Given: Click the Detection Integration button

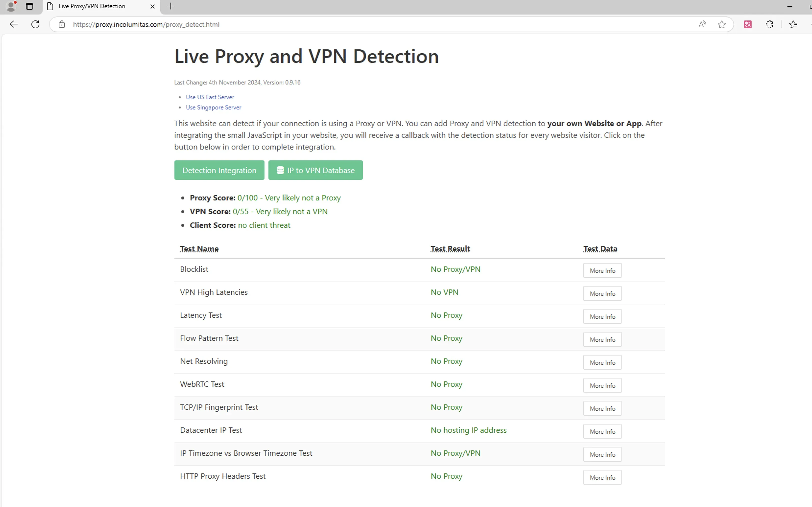Looking at the screenshot, I should click(x=219, y=170).
